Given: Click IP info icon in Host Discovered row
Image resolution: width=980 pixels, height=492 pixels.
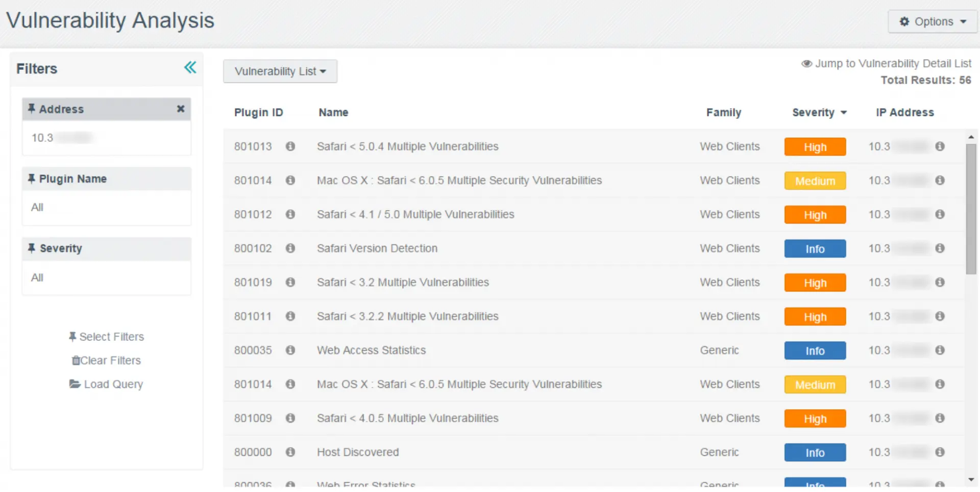Looking at the screenshot, I should tap(940, 452).
